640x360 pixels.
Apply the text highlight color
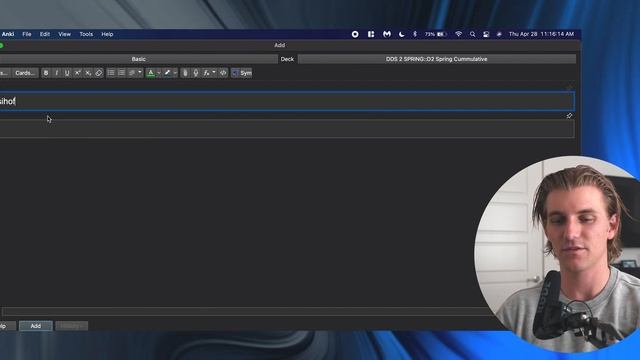pyautogui.click(x=167, y=73)
